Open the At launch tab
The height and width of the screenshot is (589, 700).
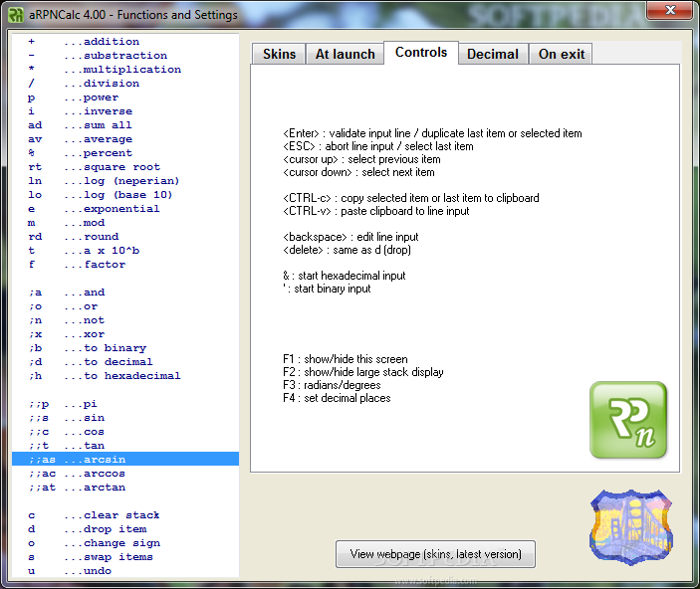pyautogui.click(x=346, y=54)
